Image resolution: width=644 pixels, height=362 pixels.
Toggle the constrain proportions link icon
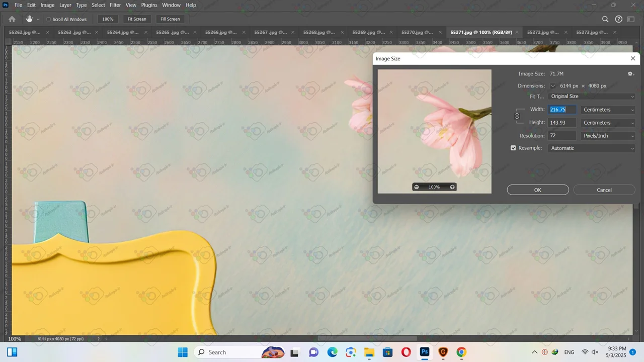517,116
